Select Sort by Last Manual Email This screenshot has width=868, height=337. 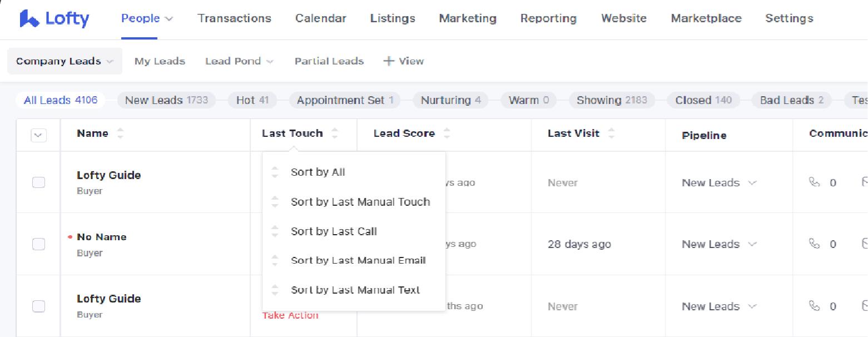point(358,260)
